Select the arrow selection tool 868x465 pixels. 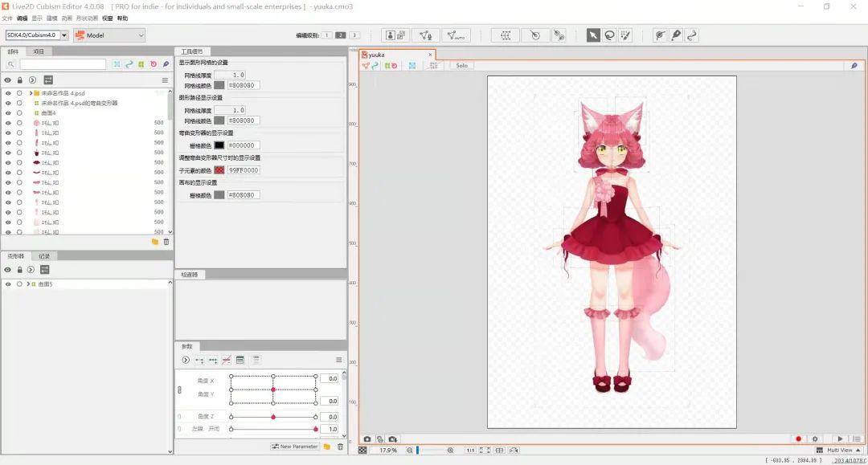[x=593, y=35]
